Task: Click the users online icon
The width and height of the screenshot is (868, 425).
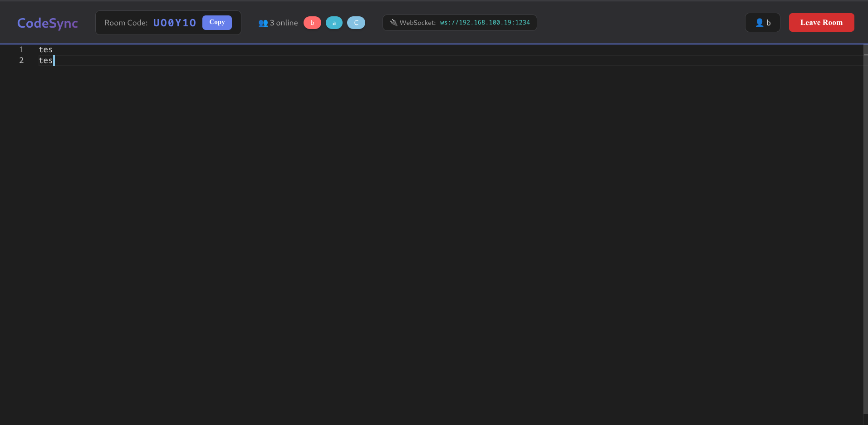Action: [x=263, y=23]
